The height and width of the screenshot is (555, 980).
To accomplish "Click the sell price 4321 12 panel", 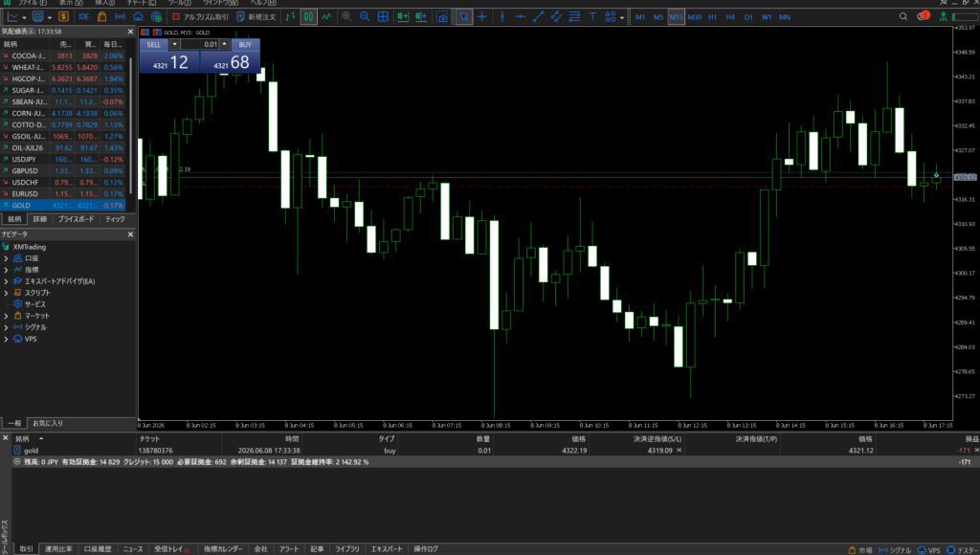I will coord(169,62).
